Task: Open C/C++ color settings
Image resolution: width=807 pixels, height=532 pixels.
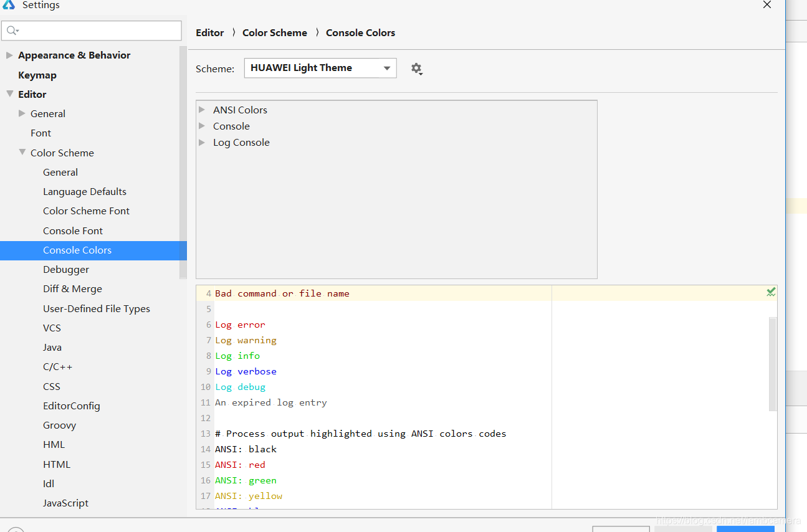Action: click(58, 367)
